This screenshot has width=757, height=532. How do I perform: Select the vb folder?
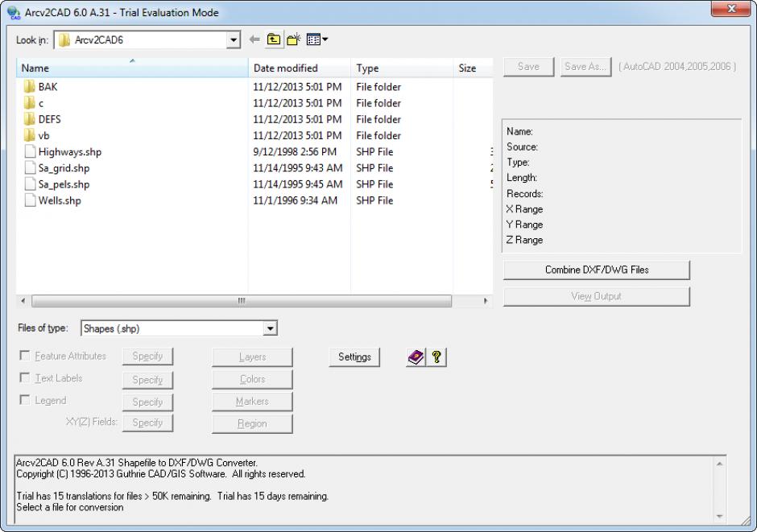(37, 135)
